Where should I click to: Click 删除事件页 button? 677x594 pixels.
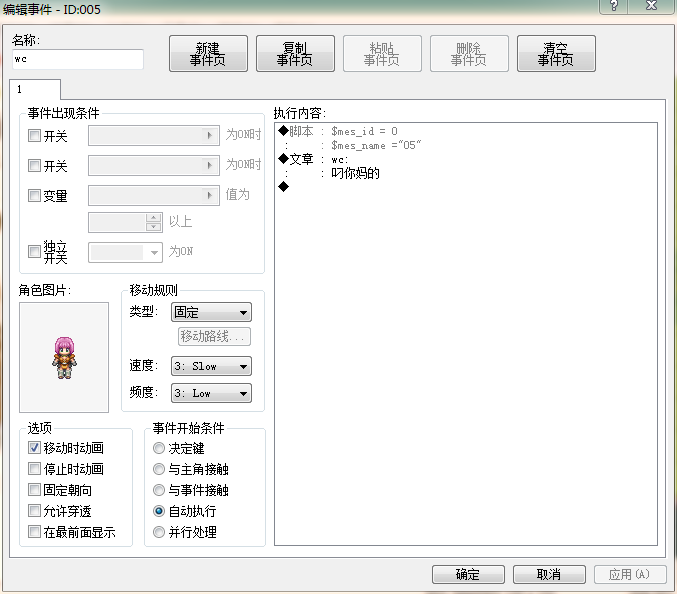click(x=469, y=54)
